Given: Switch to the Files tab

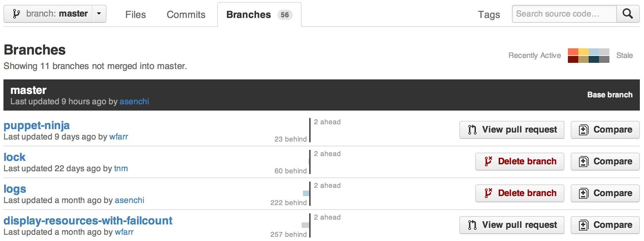Looking at the screenshot, I should point(136,15).
